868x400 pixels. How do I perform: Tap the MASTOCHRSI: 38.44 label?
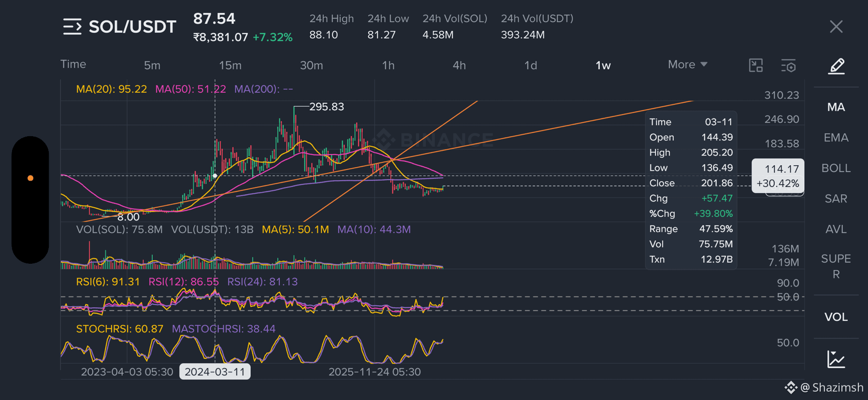224,329
